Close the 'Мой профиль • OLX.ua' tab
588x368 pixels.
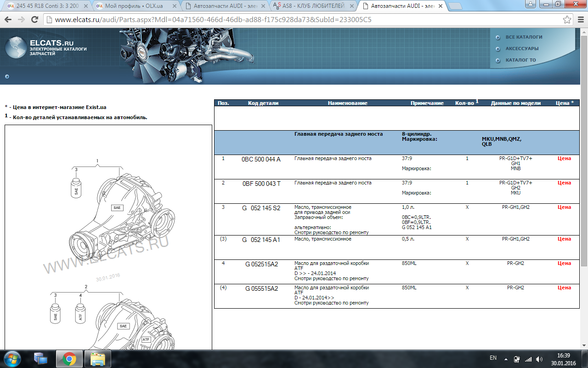175,6
